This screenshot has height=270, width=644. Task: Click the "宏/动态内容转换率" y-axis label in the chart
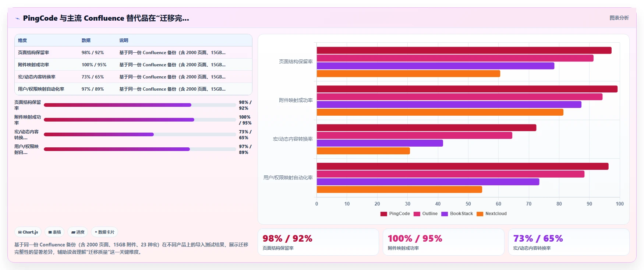(293, 139)
